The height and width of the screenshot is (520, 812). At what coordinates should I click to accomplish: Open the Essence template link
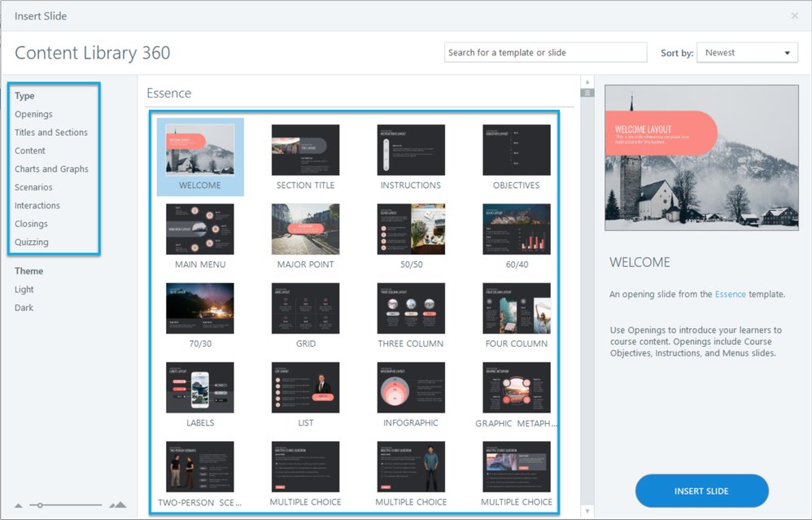click(x=730, y=295)
